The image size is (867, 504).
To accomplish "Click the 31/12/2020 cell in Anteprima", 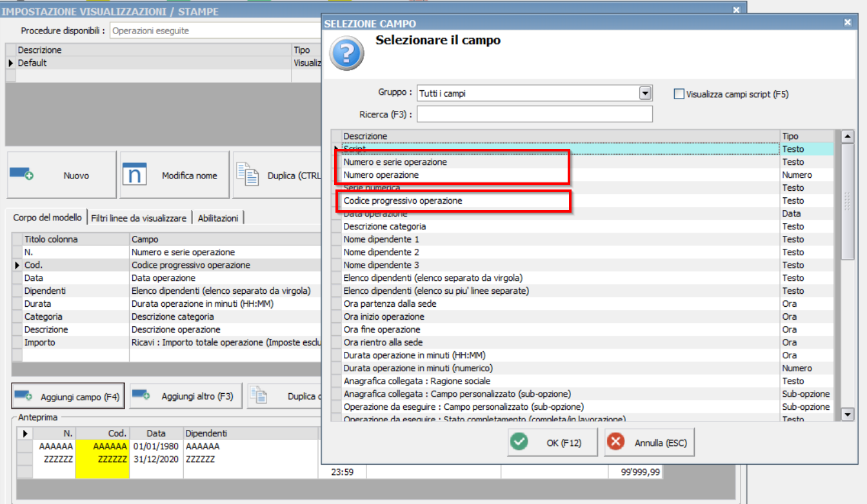I will (156, 459).
